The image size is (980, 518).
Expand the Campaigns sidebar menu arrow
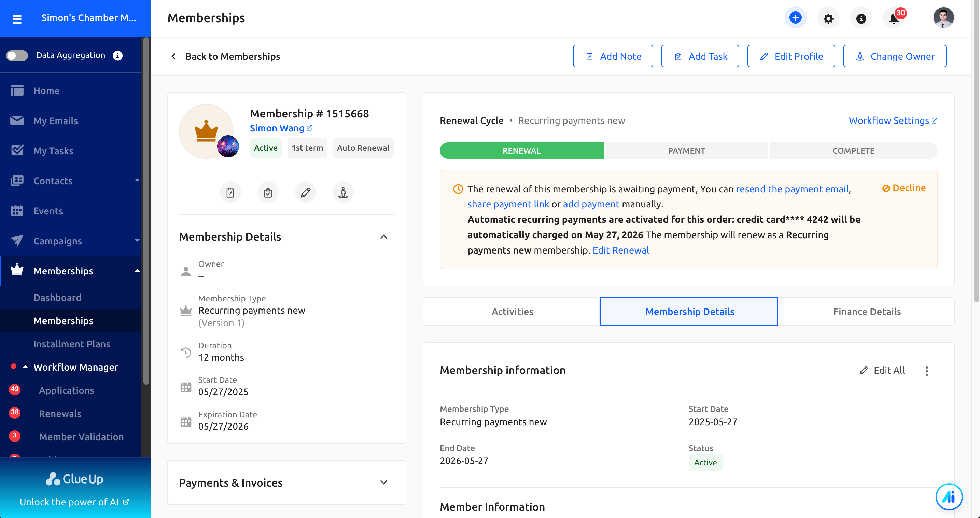(x=137, y=240)
